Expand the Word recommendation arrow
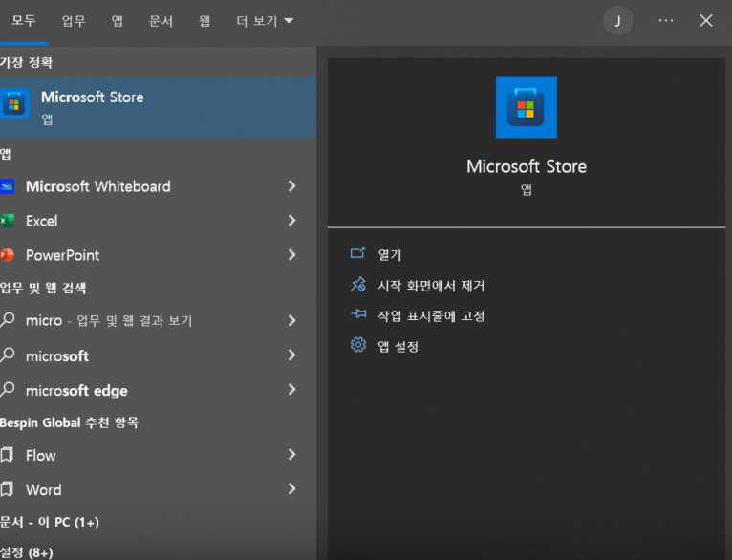 [x=292, y=488]
